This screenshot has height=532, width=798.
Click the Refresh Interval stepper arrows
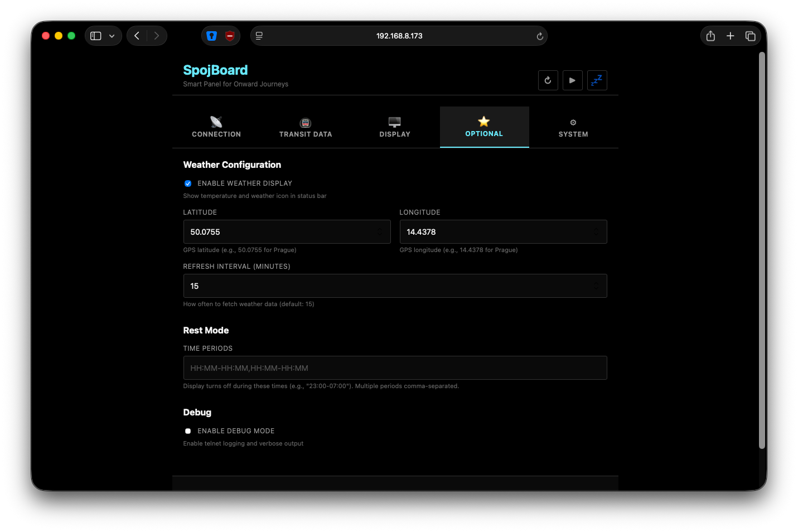click(596, 286)
